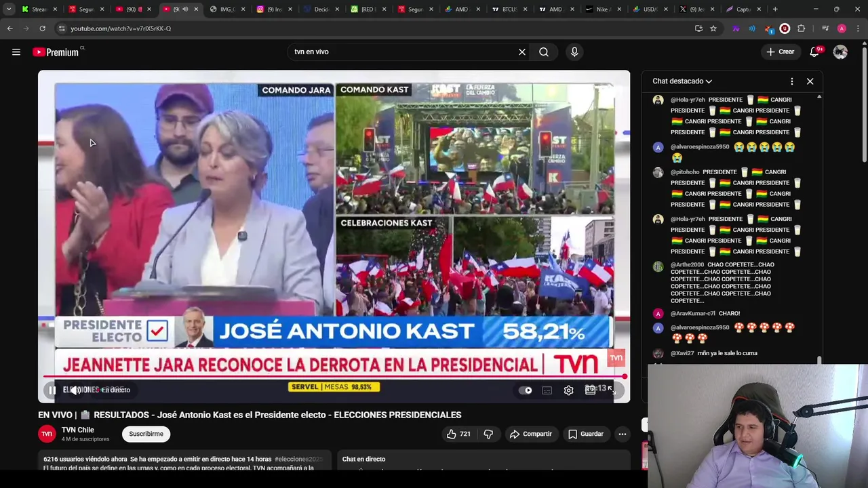Image resolution: width=868 pixels, height=488 pixels.
Task: Enter fullscreen in the video player
Action: coord(611,390)
